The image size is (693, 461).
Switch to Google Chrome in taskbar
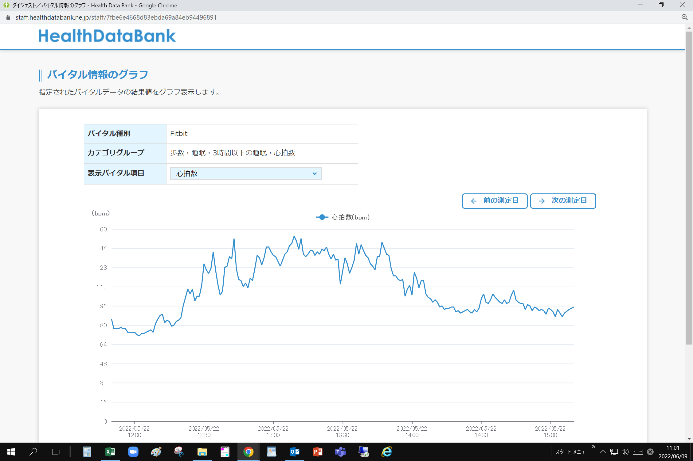[248, 452]
